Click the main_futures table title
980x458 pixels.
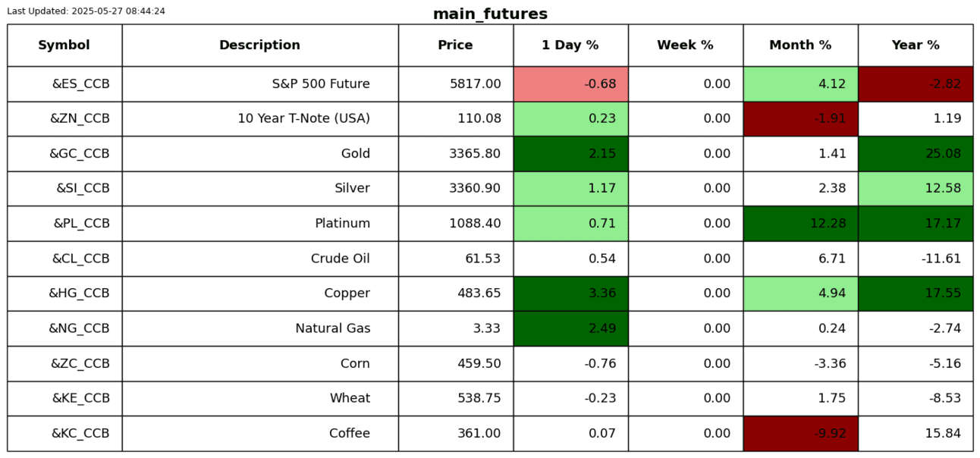click(490, 14)
